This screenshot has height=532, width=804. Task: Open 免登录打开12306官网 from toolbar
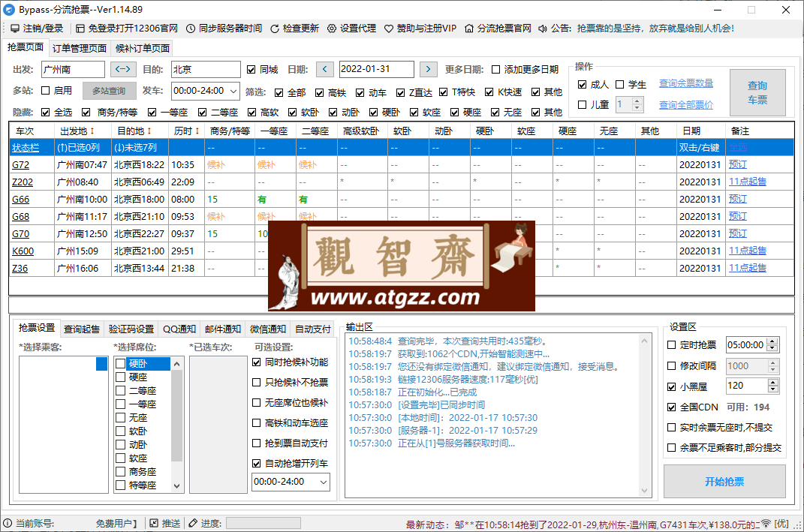pyautogui.click(x=80, y=29)
